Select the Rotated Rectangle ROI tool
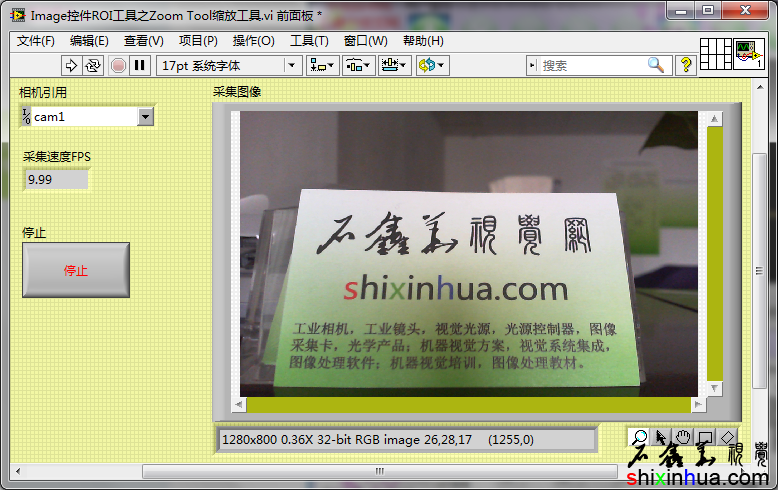 point(727,437)
